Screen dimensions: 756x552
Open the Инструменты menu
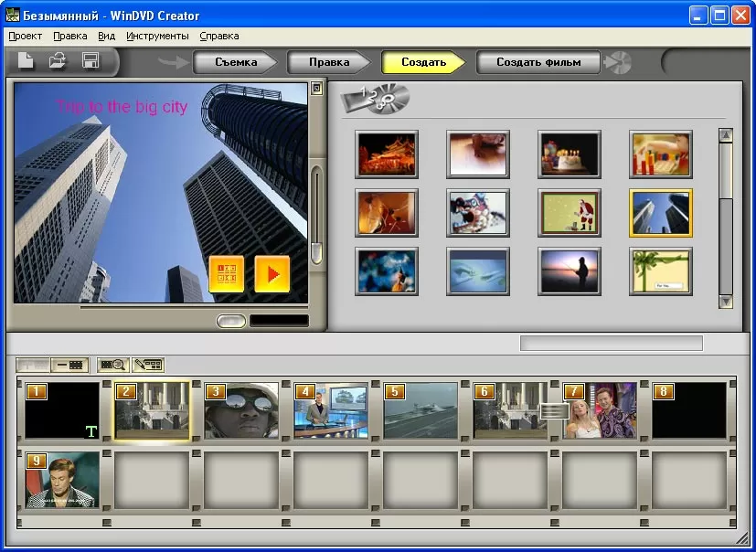(157, 36)
